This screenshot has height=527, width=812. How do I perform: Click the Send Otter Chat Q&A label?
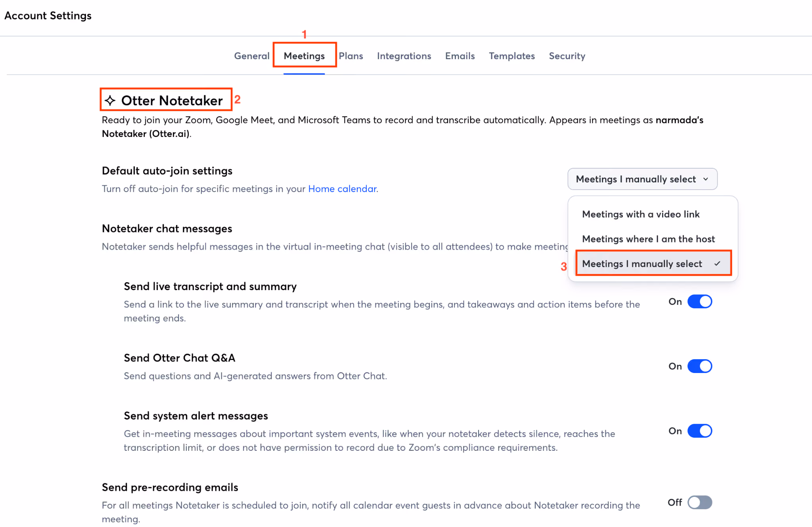180,358
